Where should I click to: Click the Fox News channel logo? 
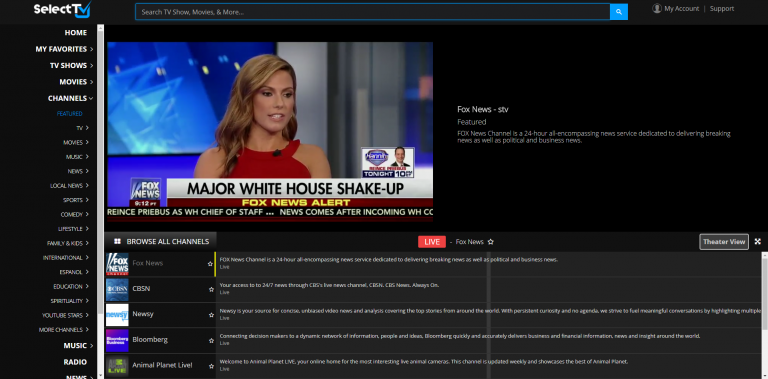pyautogui.click(x=117, y=264)
